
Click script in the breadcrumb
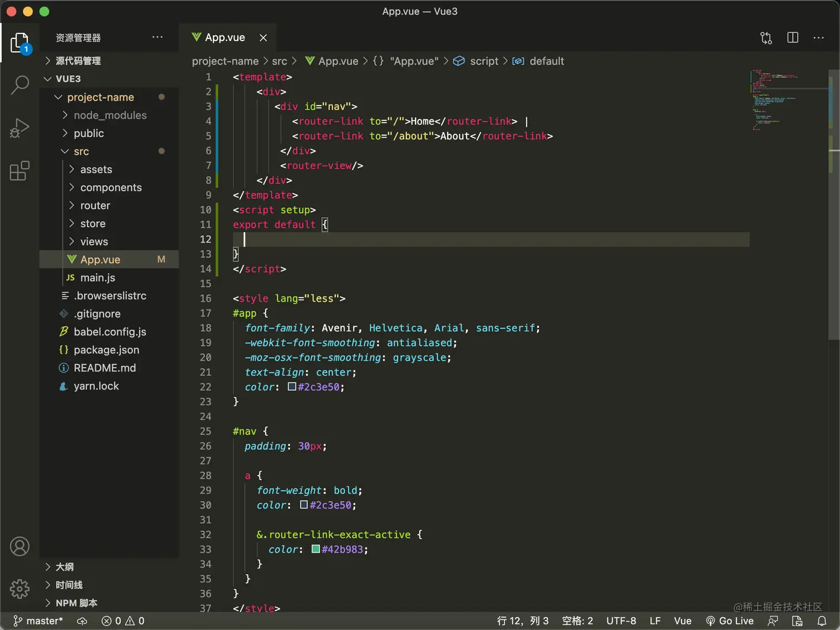[476, 61]
